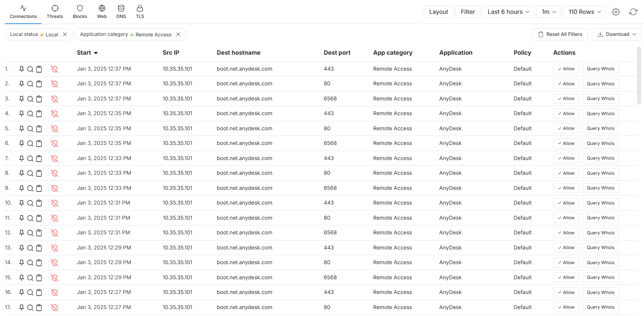Click the clipboard icon in row 1
This screenshot has height=316, width=644.
(x=39, y=69)
